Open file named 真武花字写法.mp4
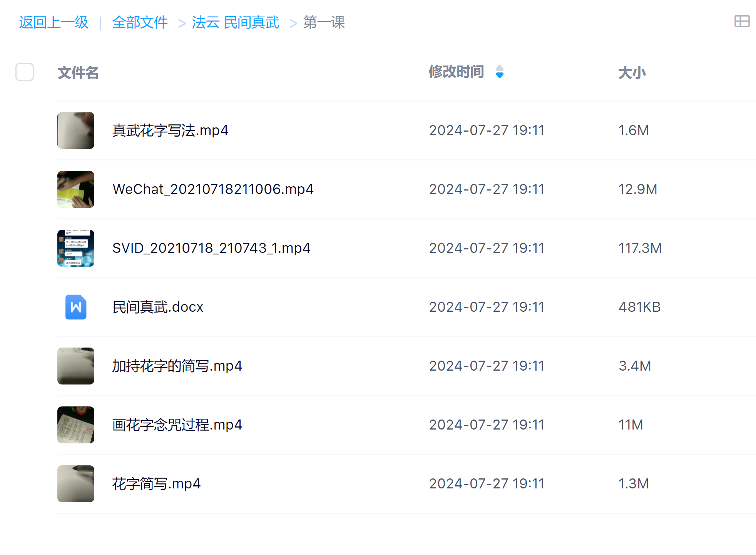The width and height of the screenshot is (756, 555). click(x=170, y=130)
